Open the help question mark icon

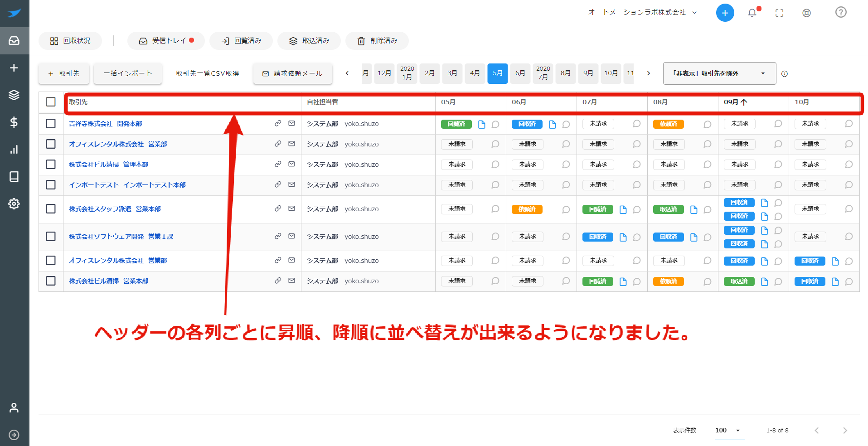click(x=841, y=12)
